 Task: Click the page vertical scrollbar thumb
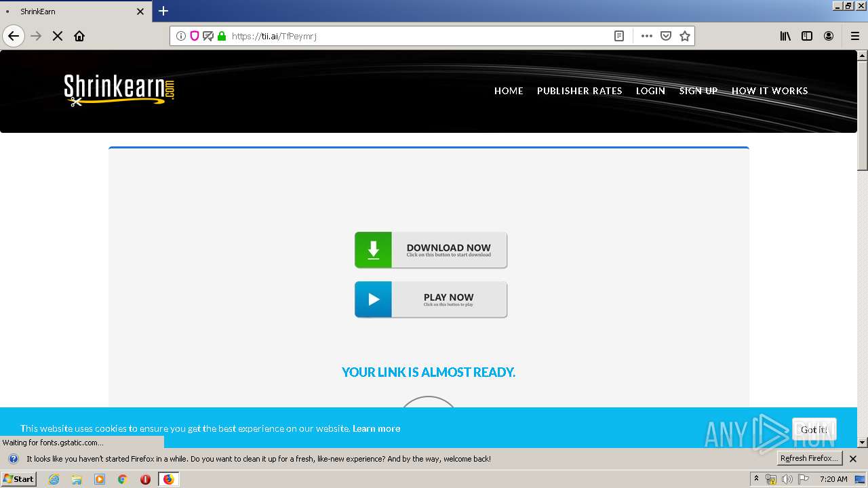tap(863, 115)
